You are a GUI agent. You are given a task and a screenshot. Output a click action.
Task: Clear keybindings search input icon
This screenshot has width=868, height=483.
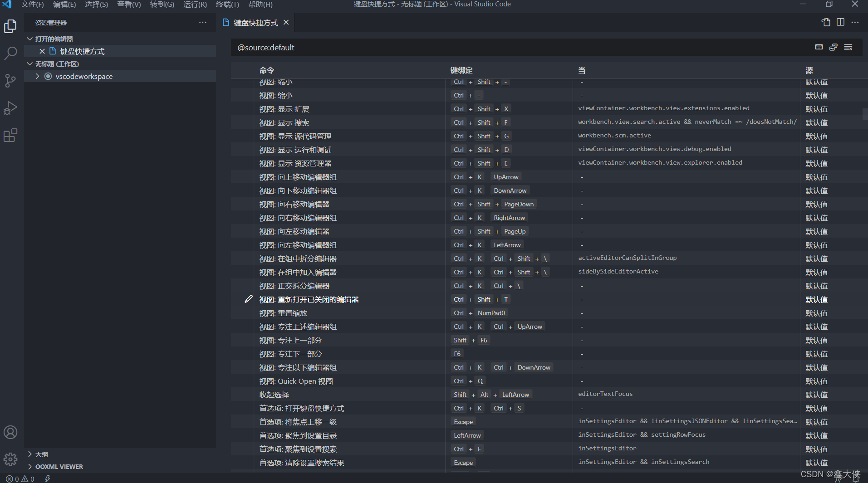click(848, 47)
